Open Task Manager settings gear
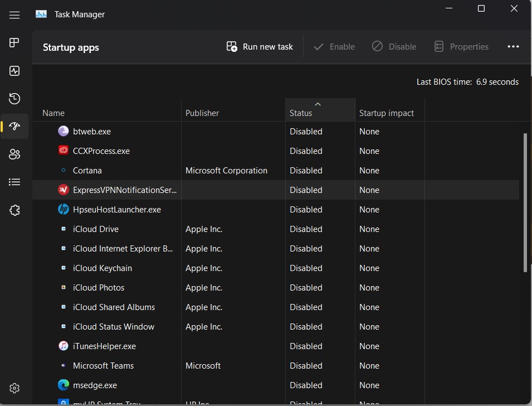This screenshot has width=532, height=406. (14, 388)
